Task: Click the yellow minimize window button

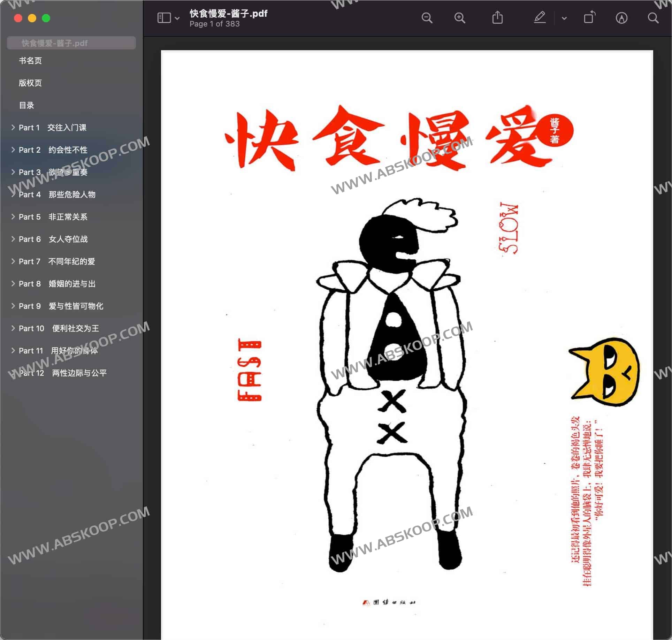Action: pos(32,18)
